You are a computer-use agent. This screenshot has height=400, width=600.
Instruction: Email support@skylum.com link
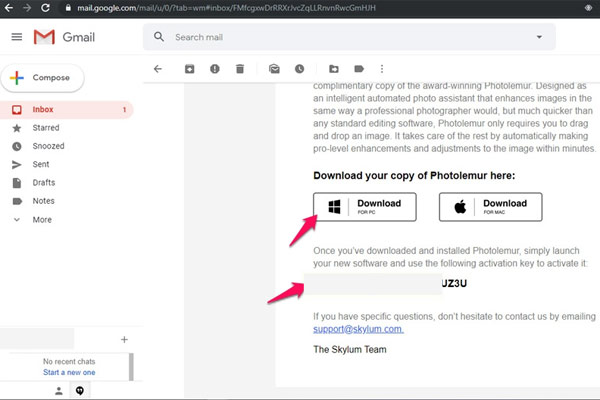(x=358, y=329)
